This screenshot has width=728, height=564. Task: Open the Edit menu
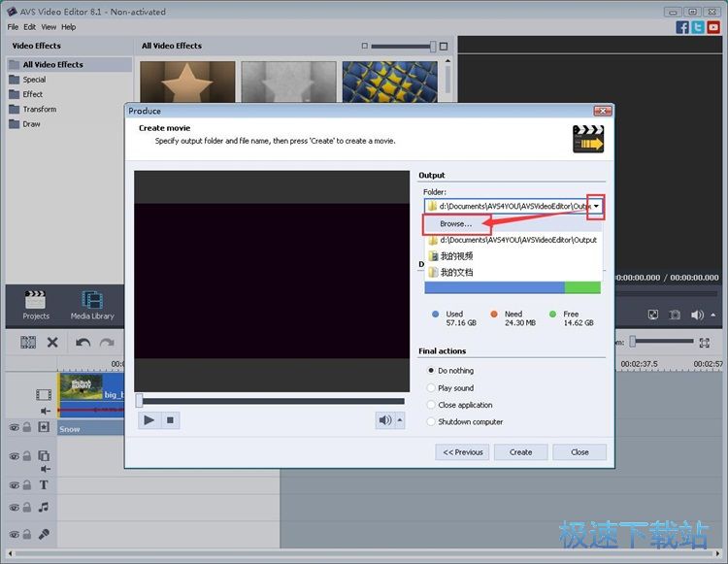(30, 27)
